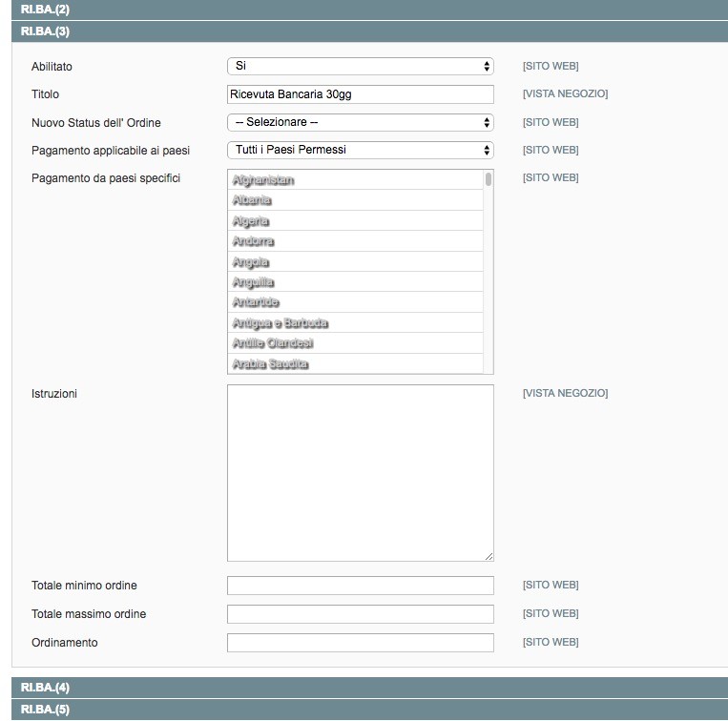Expand the RI.BA.(4) section header

[x=369, y=687]
